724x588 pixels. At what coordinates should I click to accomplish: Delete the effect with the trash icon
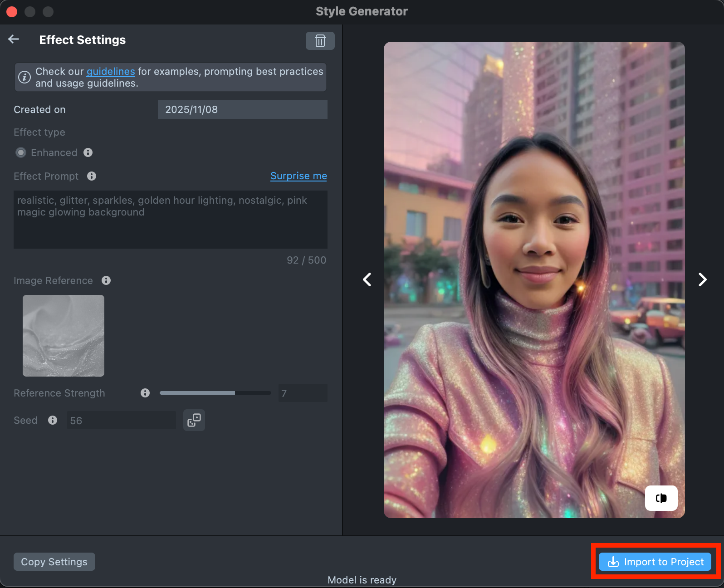pyautogui.click(x=320, y=41)
